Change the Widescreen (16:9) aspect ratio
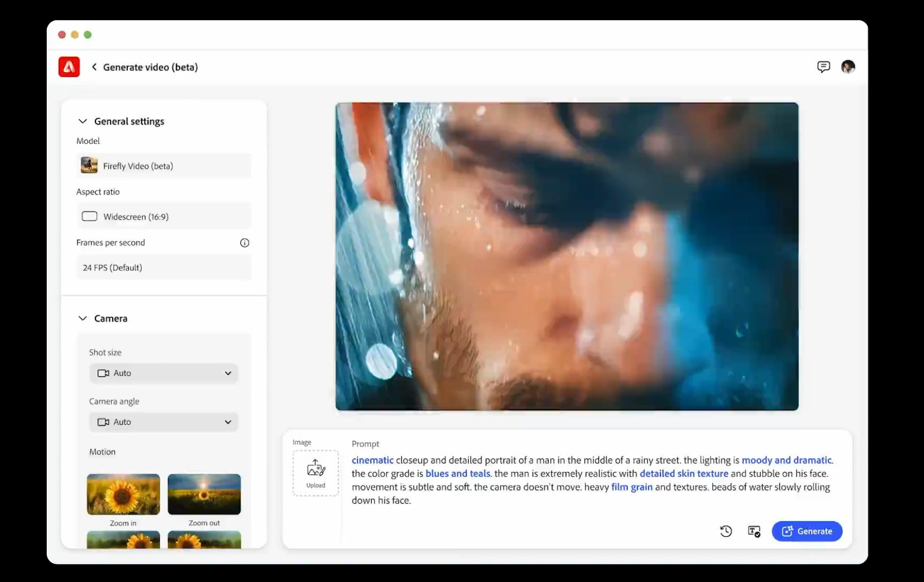This screenshot has height=582, width=924. [x=164, y=217]
